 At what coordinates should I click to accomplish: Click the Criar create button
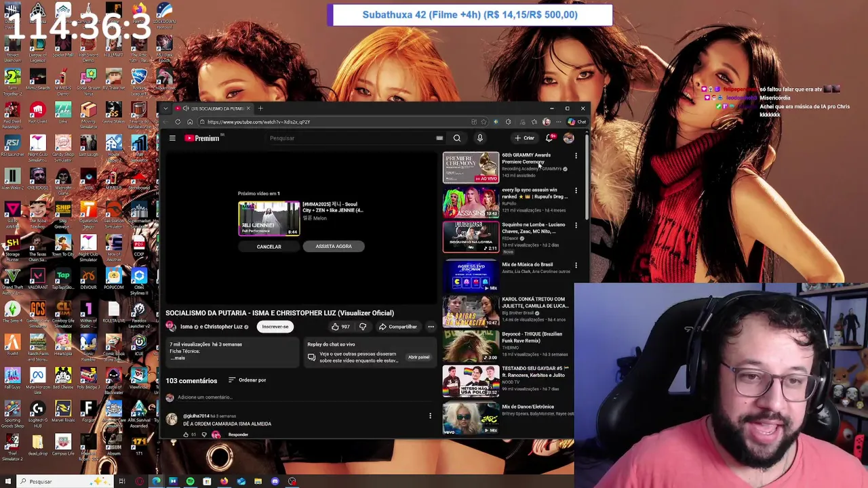click(x=525, y=138)
